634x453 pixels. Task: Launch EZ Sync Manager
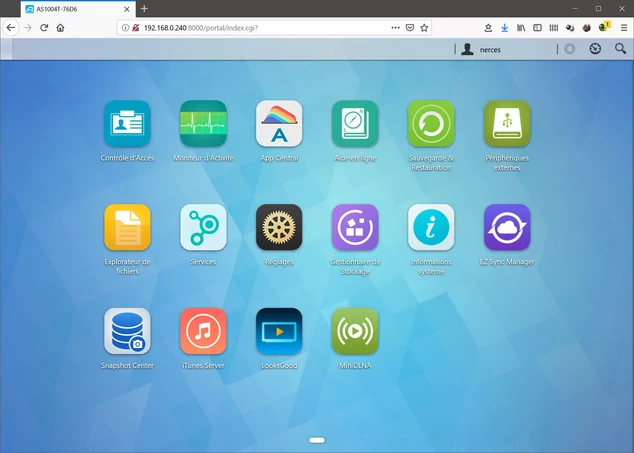(x=507, y=227)
